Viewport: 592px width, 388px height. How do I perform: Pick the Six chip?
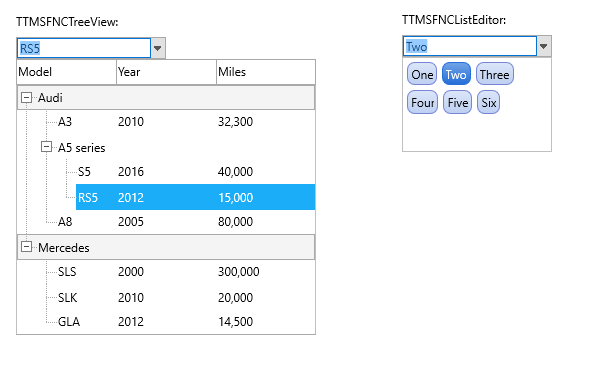[x=489, y=102]
